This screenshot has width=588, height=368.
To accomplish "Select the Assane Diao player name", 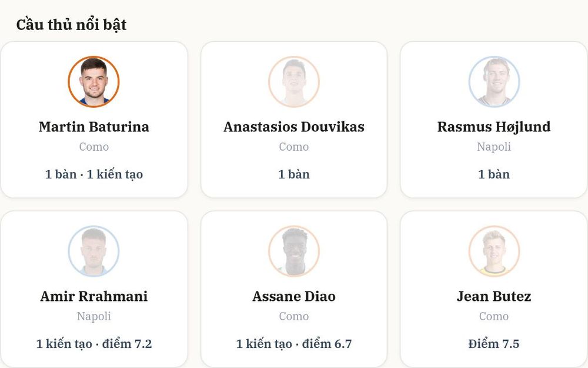I will pyautogui.click(x=294, y=296).
